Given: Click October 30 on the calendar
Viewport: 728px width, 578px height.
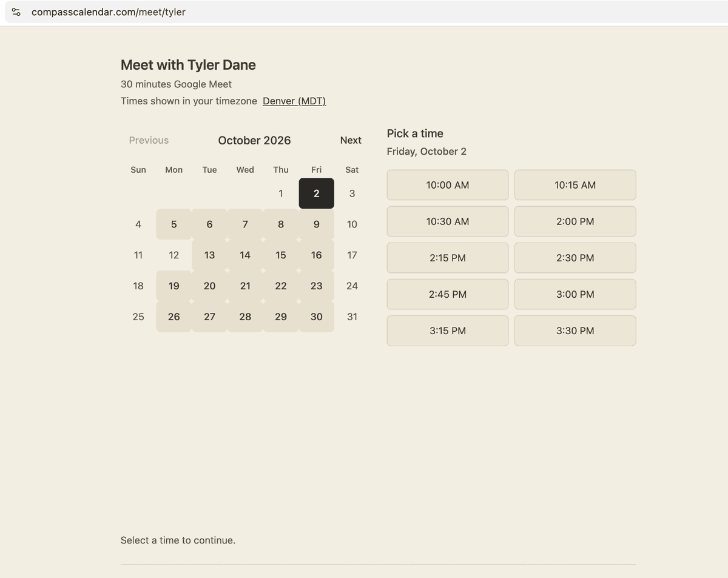Looking at the screenshot, I should coord(317,317).
